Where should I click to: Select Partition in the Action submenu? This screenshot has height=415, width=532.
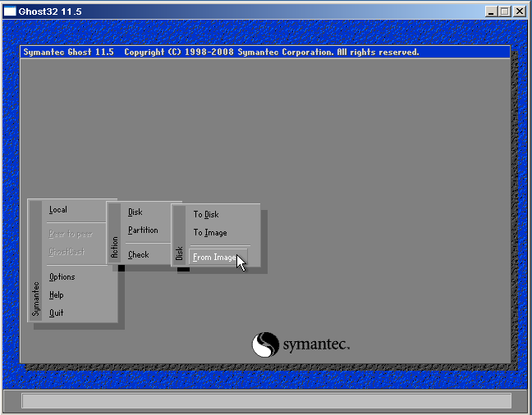click(143, 230)
